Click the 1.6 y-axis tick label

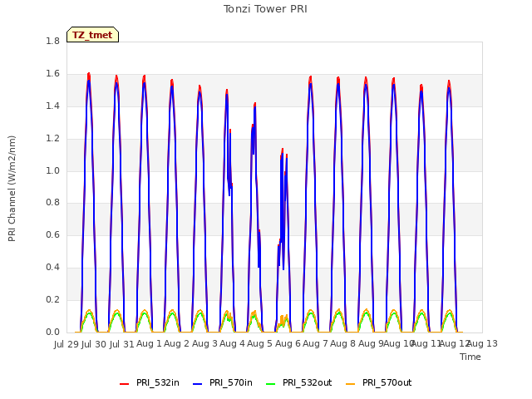pos(52,74)
